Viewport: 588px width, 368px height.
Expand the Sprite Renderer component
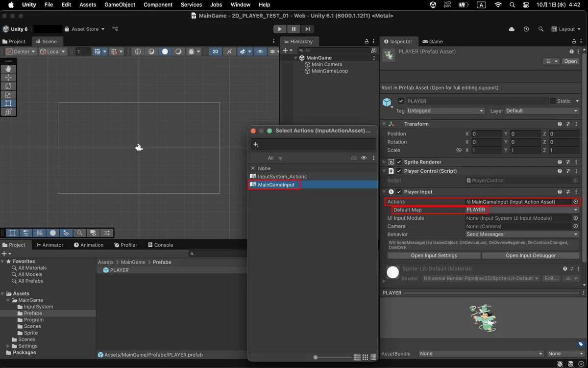pyautogui.click(x=384, y=162)
